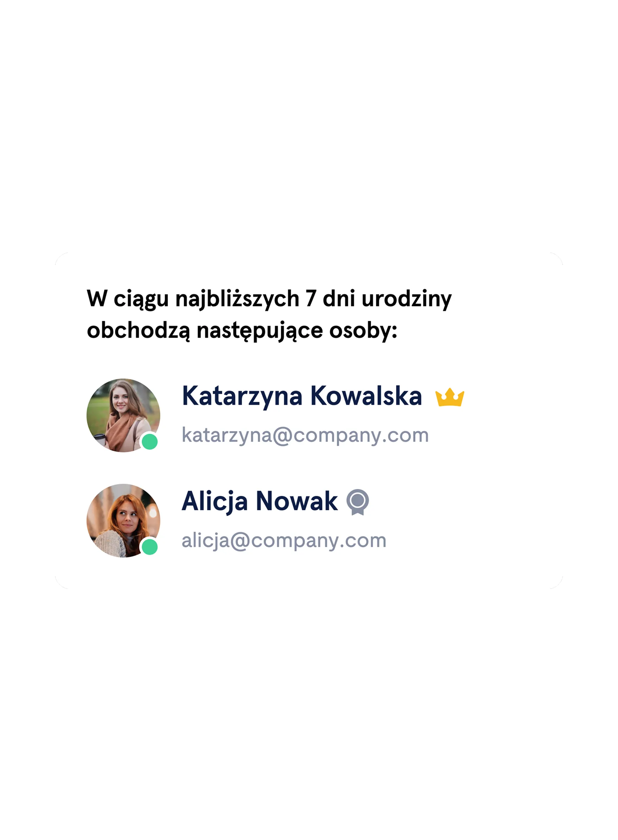This screenshot has width=618, height=840.
Task: Click Alicja's green online status dot
Action: pyautogui.click(x=150, y=547)
